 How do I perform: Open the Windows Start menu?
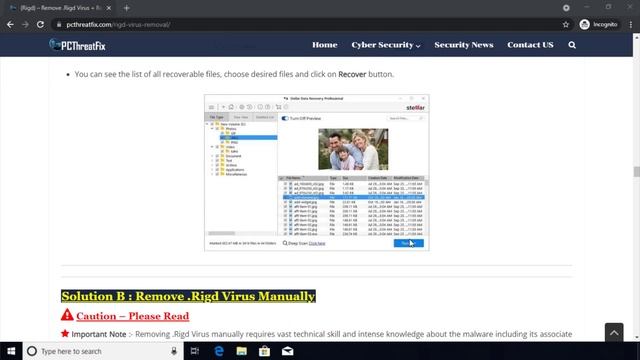click(x=11, y=351)
